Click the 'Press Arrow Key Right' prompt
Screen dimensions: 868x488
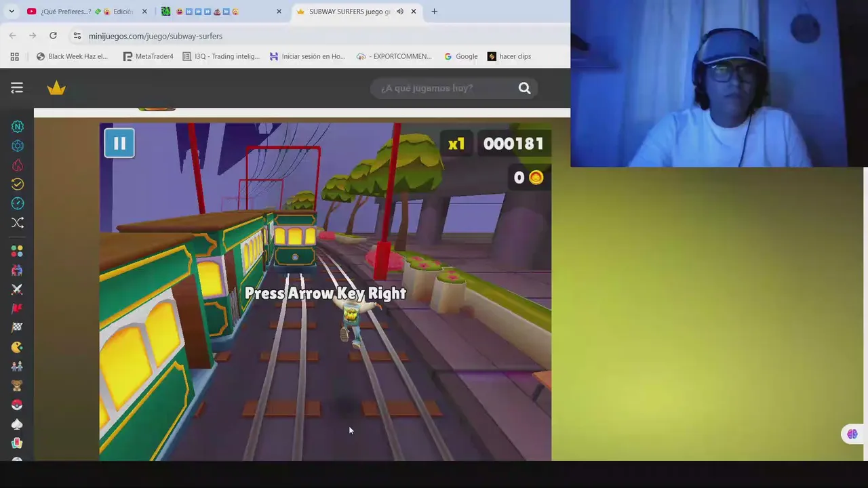[x=325, y=293]
